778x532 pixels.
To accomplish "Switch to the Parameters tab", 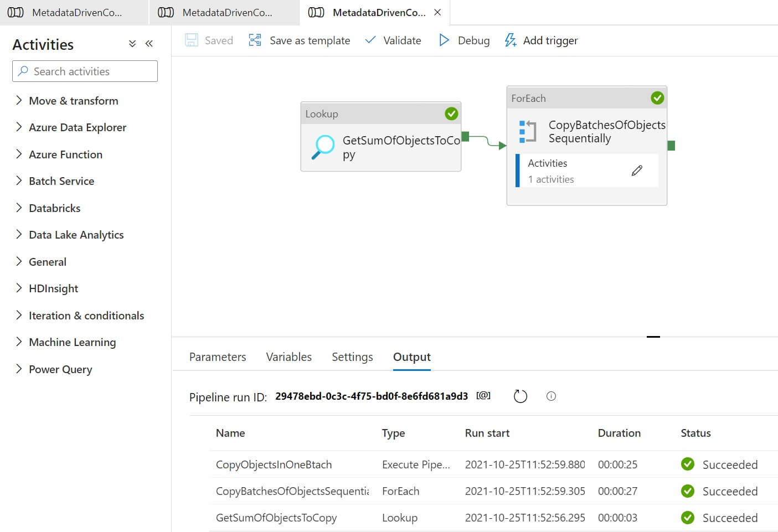I will pos(218,357).
